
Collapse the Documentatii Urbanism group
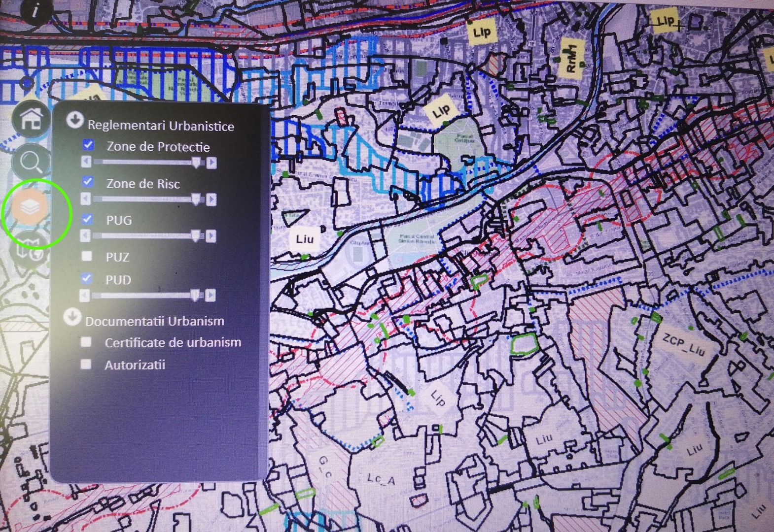[72, 317]
